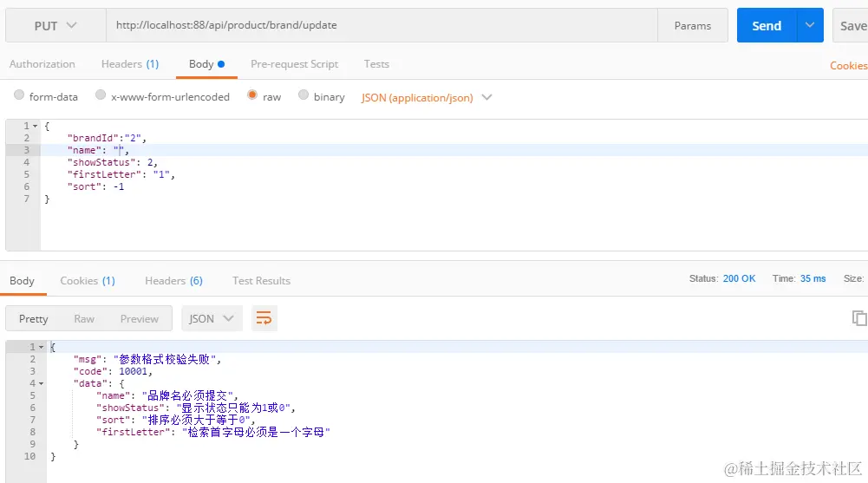Select the request Body tab
The image size is (868, 483).
(206, 64)
